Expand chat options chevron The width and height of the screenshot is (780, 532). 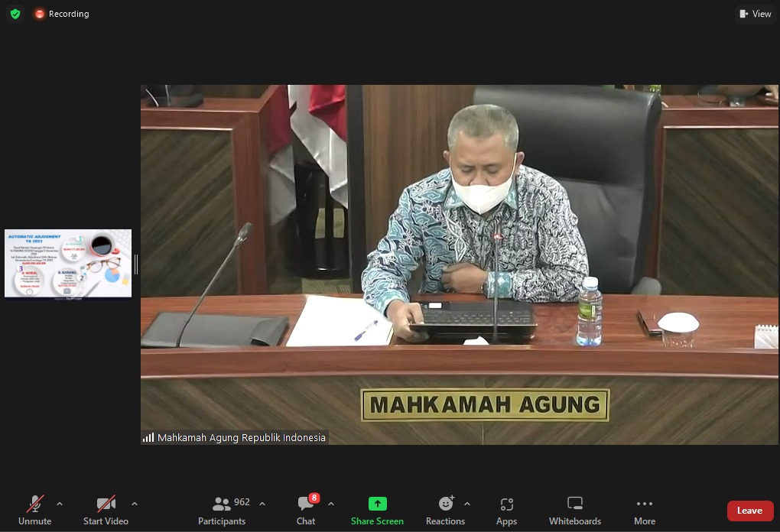331,504
